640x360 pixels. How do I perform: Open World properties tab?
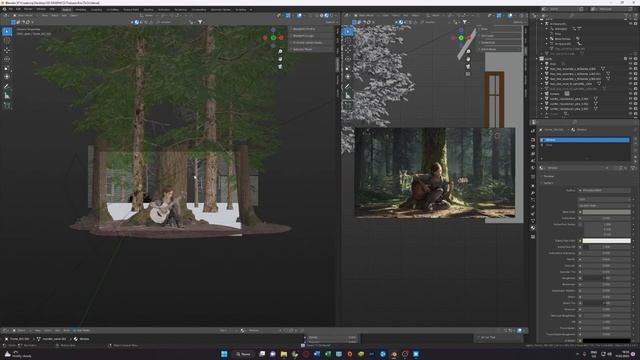click(x=533, y=168)
